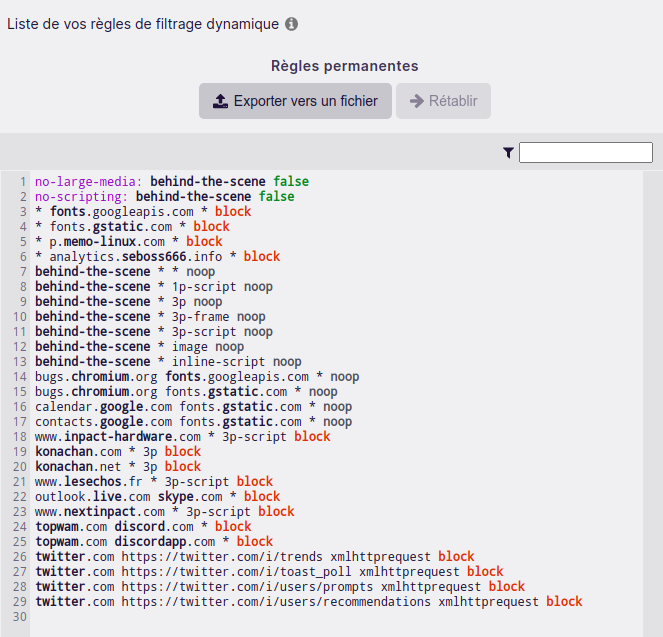The image size is (663, 637).
Task: Place cursor on the no-large-media rule line
Action: (171, 182)
